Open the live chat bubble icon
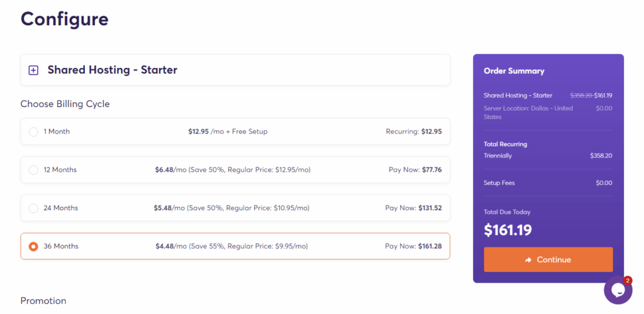Image resolution: width=644 pixels, height=314 pixels. click(617, 291)
